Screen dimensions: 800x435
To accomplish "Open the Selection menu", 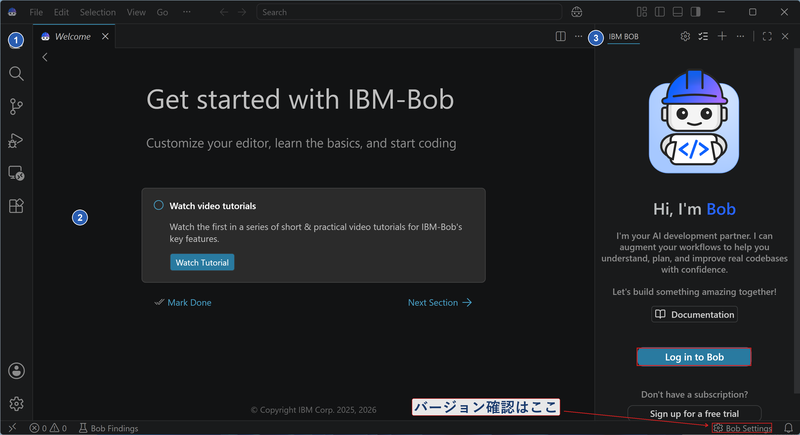I will click(x=97, y=12).
